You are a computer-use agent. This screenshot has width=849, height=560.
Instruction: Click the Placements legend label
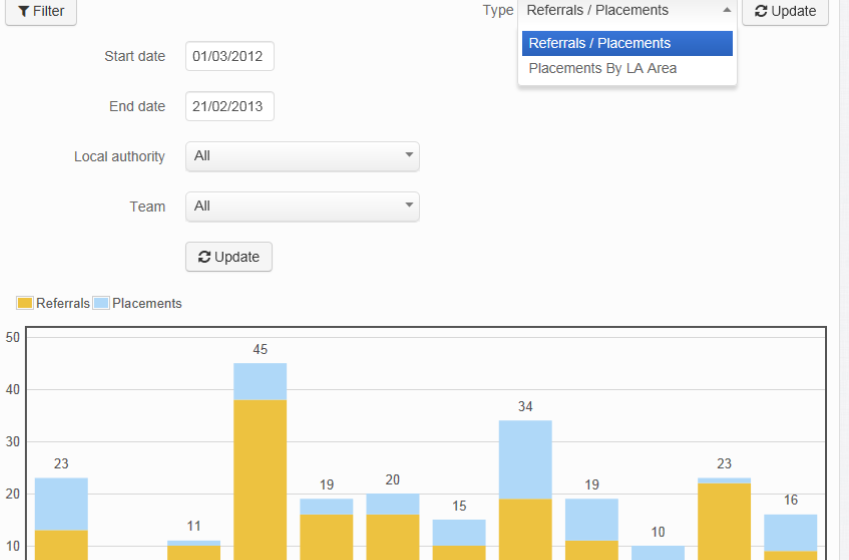[x=147, y=303]
